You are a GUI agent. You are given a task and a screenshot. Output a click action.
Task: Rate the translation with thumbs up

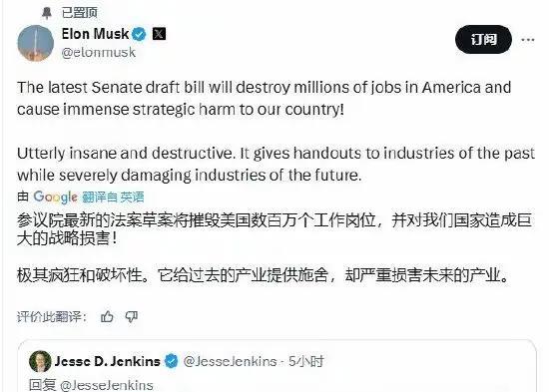click(107, 317)
